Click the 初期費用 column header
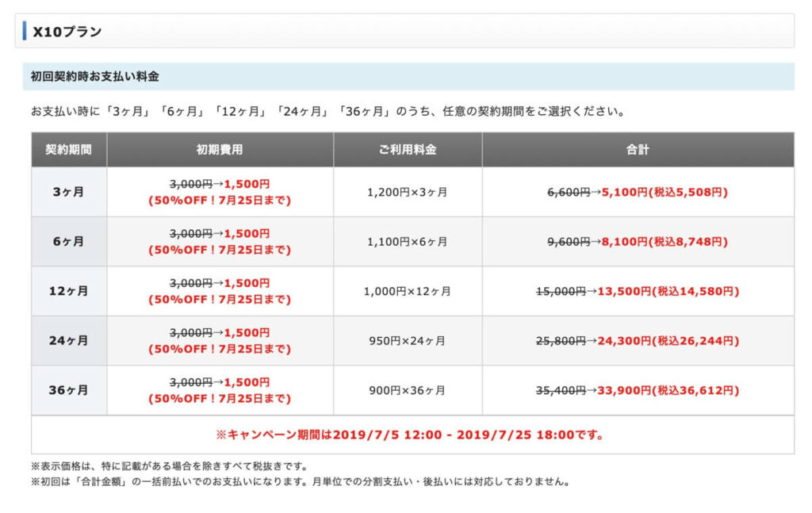812x513 pixels. point(220,150)
